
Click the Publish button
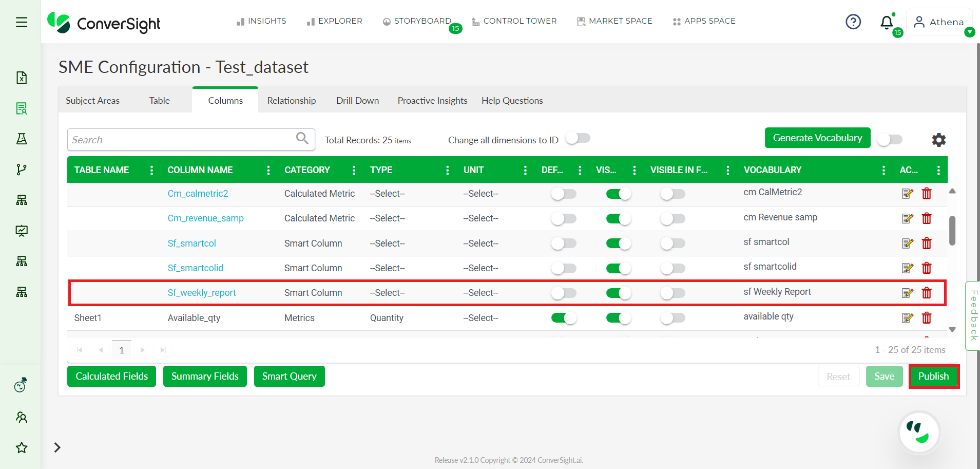click(934, 376)
